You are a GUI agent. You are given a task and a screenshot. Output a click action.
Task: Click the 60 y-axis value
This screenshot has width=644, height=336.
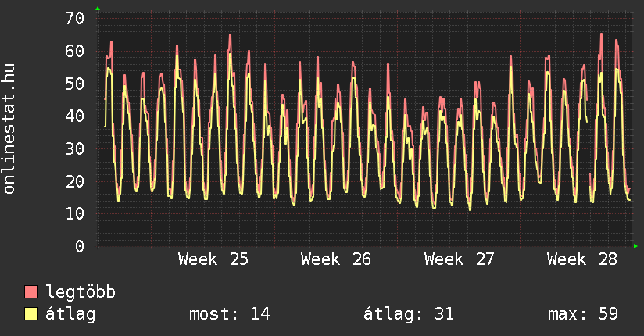click(x=75, y=51)
